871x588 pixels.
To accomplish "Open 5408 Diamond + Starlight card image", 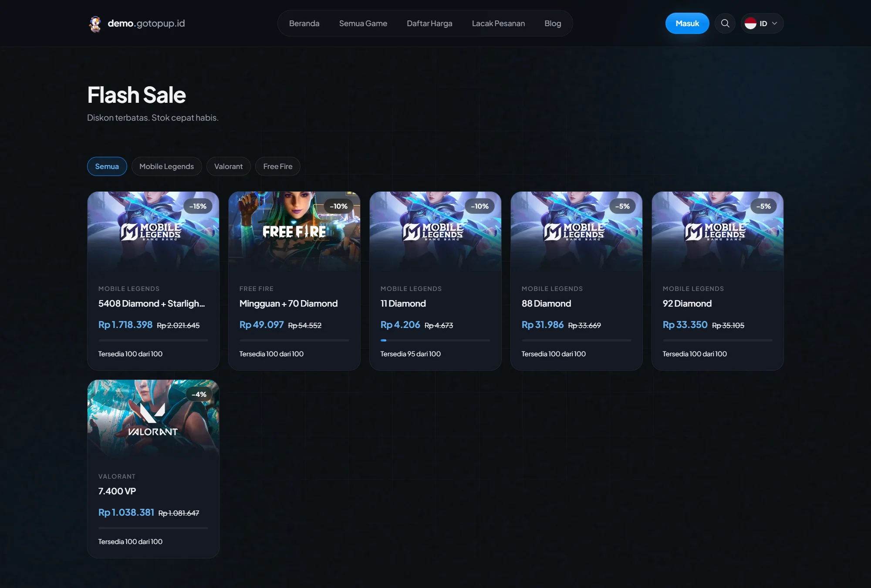I will (x=153, y=231).
